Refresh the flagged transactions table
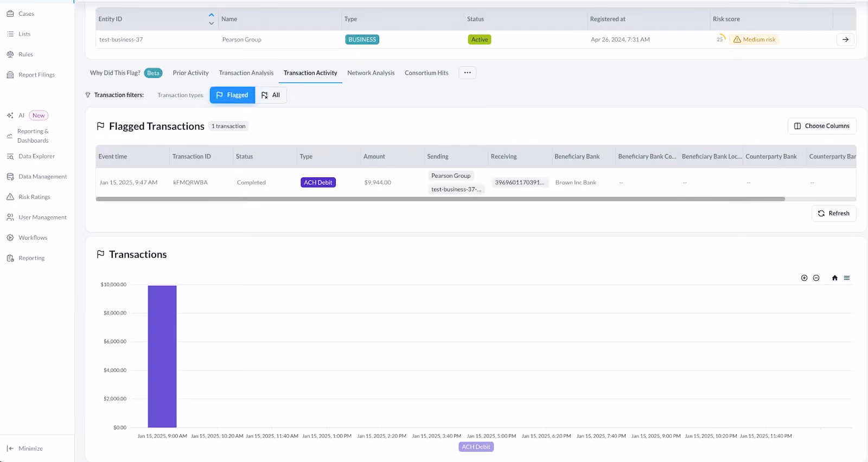Screen dimensions: 868x462 point(834,214)
